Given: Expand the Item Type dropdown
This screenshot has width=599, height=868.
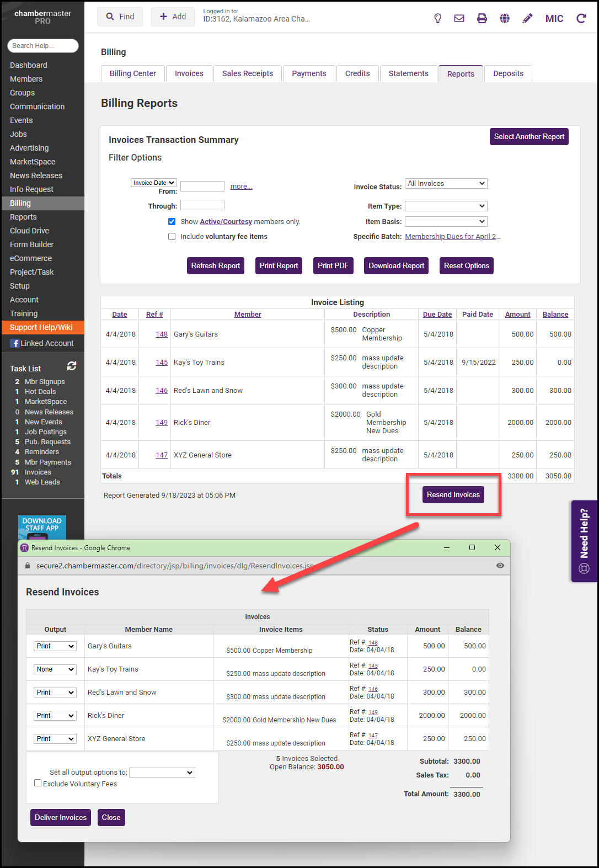Looking at the screenshot, I should click(x=446, y=206).
